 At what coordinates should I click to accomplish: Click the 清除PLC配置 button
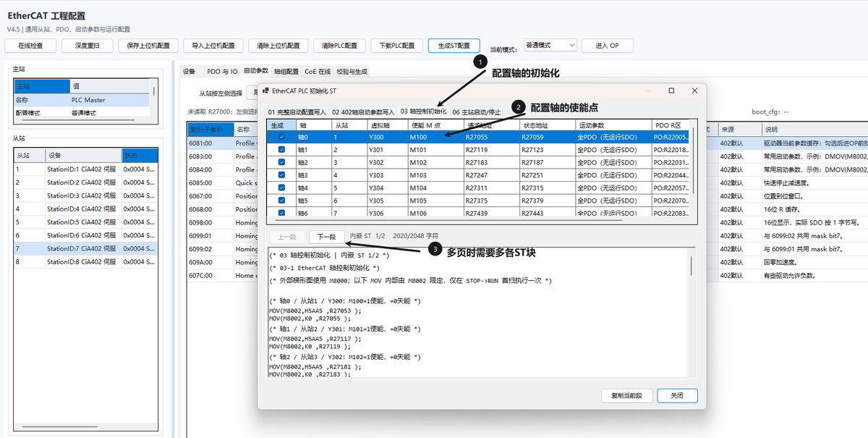point(339,46)
